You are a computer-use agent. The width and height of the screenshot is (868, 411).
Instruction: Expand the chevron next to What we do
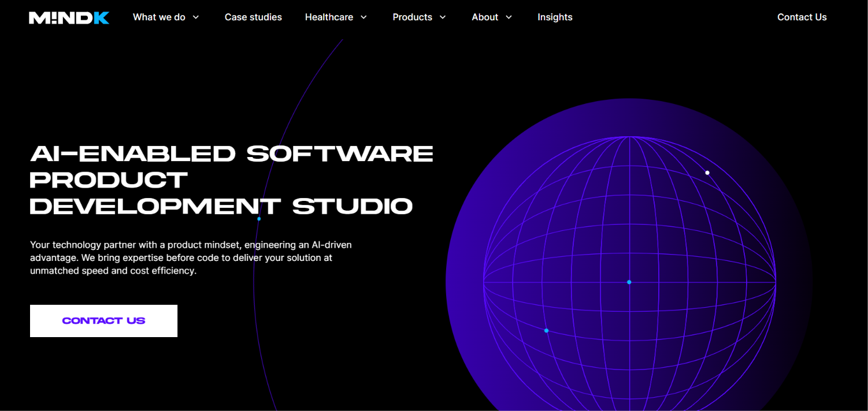(x=196, y=17)
